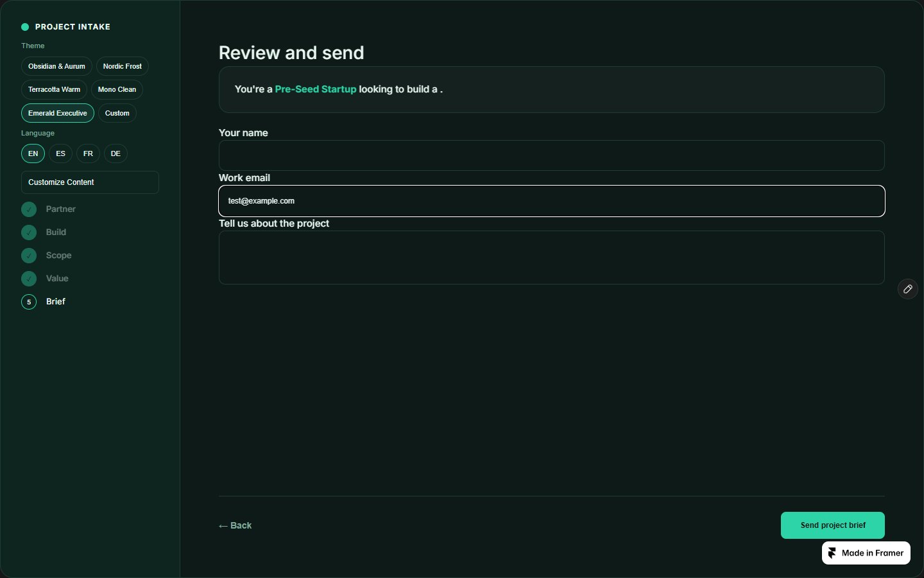
Task: Open the Made in Framer badge
Action: coord(866,553)
